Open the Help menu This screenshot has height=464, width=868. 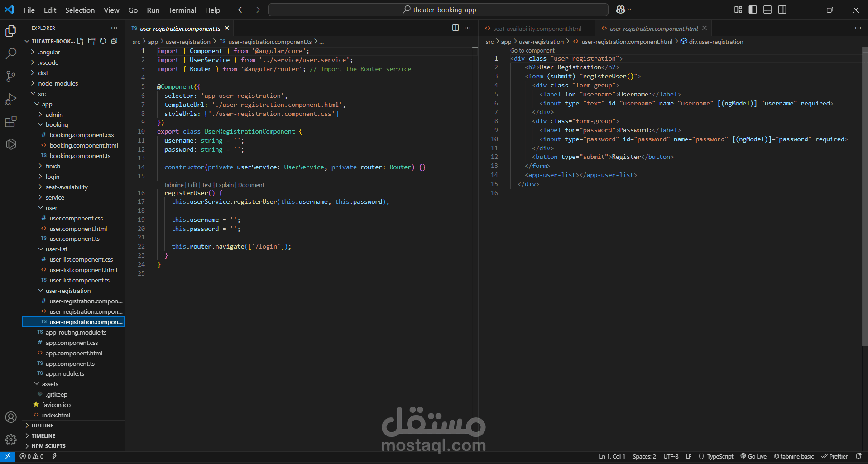point(212,10)
